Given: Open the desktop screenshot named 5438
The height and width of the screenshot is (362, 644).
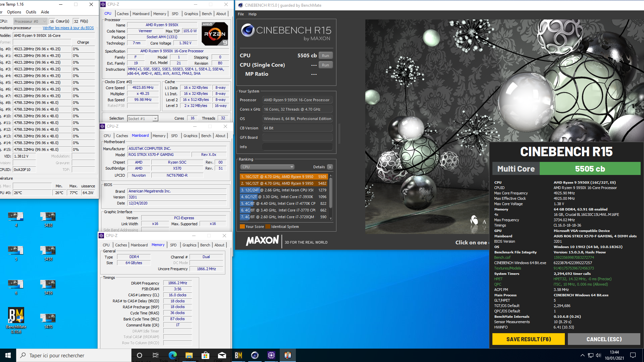Looking at the screenshot, I should pyautogui.click(x=48, y=219).
